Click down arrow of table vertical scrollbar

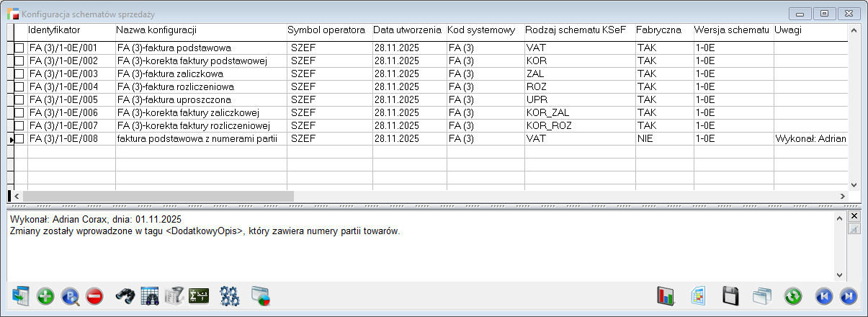(854, 184)
